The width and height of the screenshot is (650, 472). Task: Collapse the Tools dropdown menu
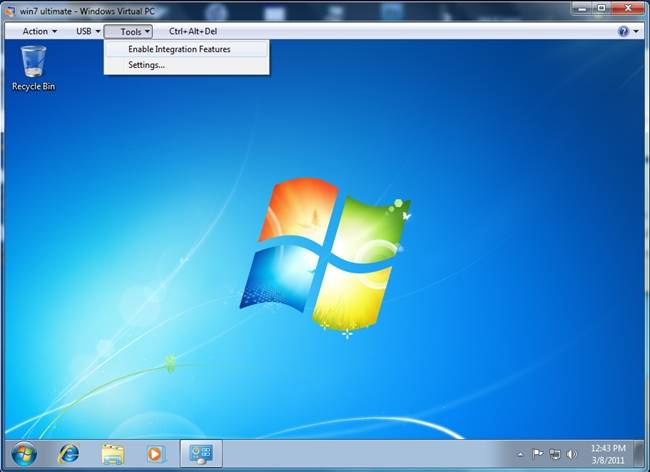(130, 31)
